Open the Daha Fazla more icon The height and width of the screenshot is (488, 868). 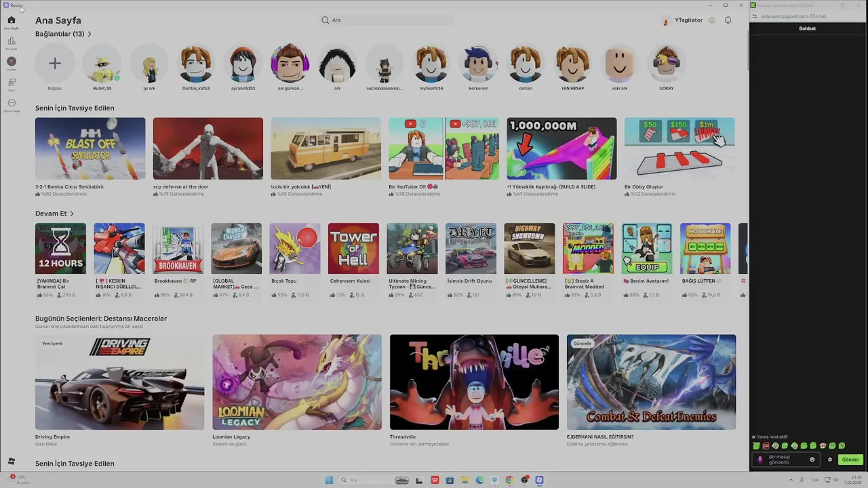[12, 103]
